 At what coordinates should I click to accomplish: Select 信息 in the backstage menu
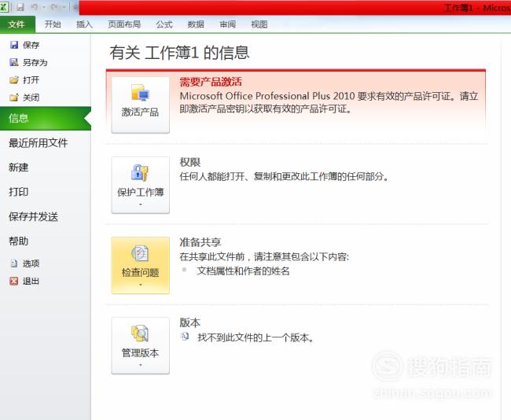pos(46,118)
